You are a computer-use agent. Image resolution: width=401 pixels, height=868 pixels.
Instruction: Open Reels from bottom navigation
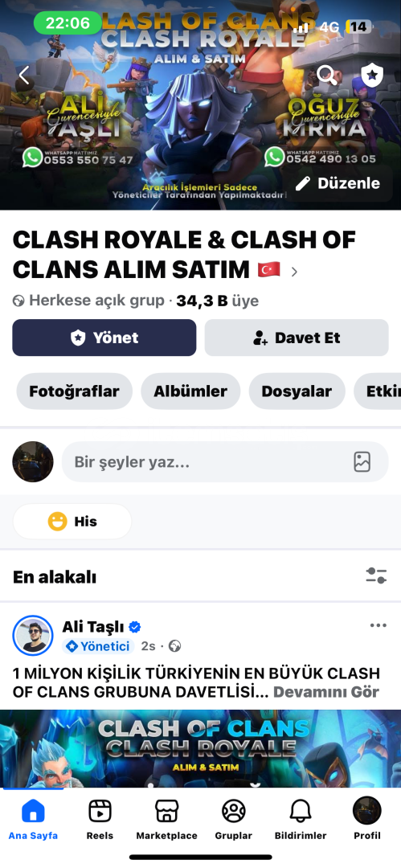[x=100, y=820]
